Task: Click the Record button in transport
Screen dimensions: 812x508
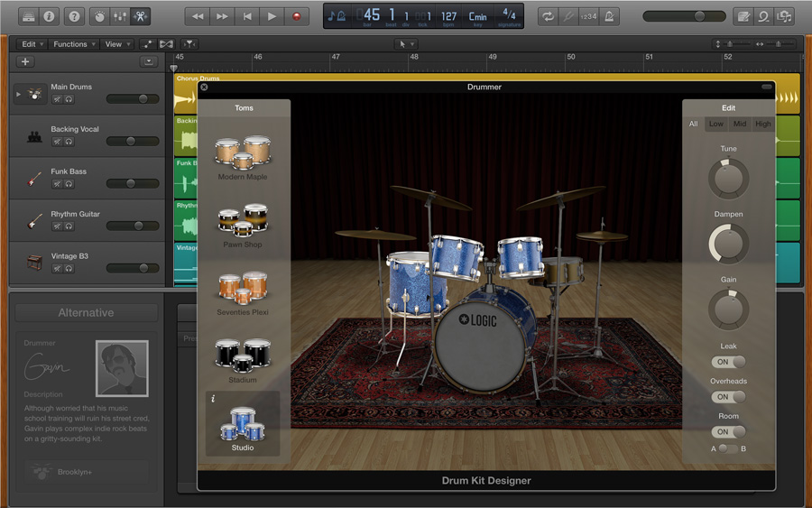Action: point(295,16)
